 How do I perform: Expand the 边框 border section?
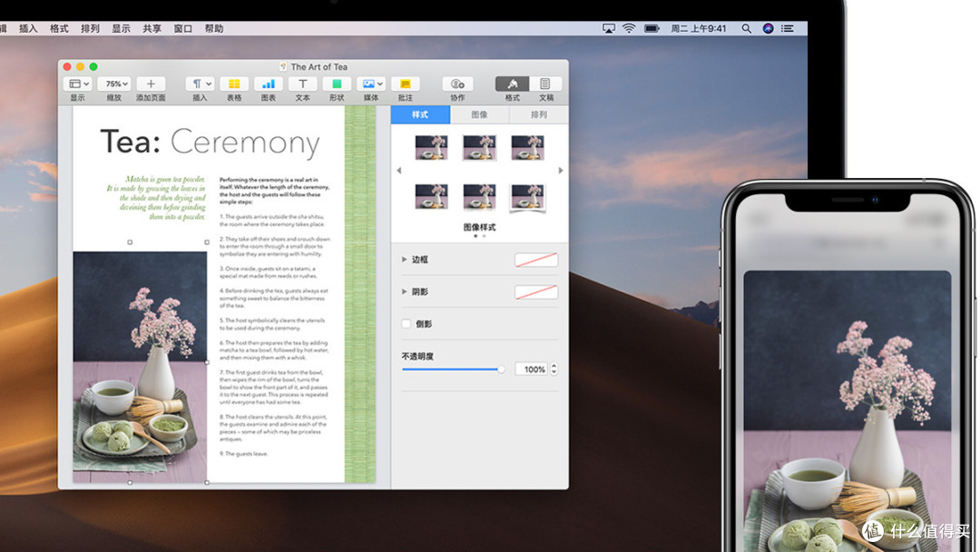405,260
